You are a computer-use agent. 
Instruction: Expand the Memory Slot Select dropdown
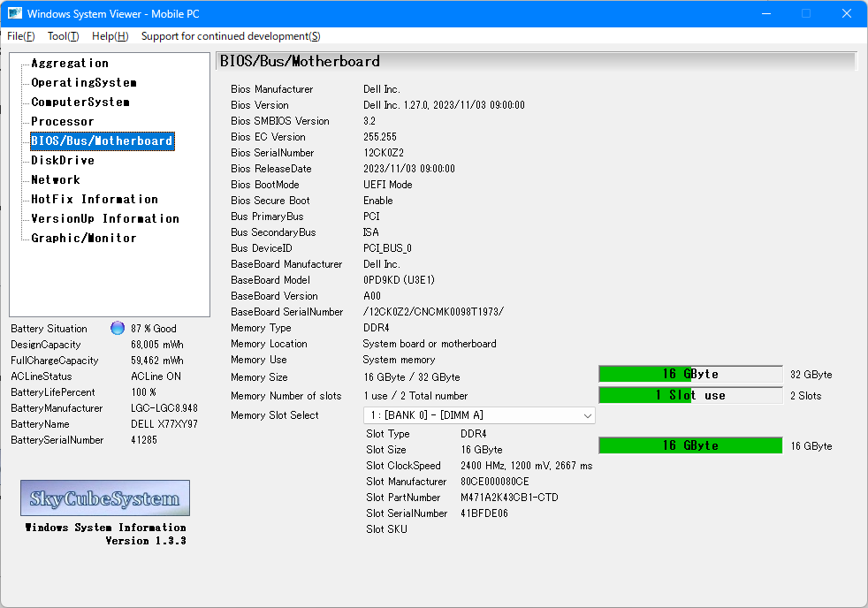click(479, 415)
